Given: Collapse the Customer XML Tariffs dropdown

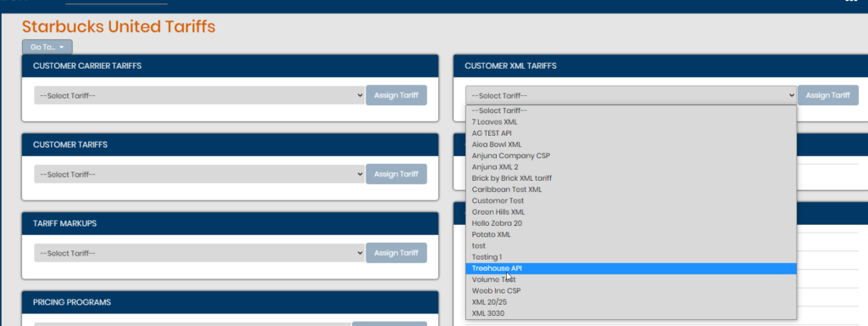Looking at the screenshot, I should tap(631, 95).
